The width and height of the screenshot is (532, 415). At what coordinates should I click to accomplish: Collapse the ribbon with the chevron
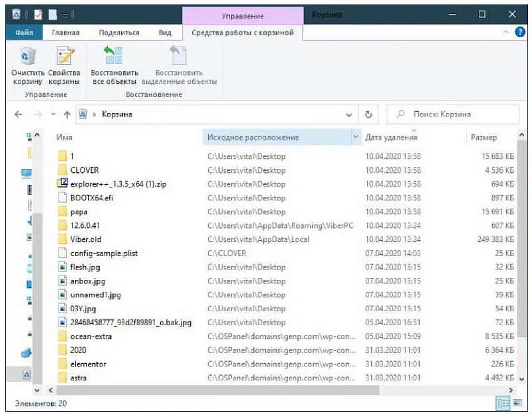(x=507, y=32)
